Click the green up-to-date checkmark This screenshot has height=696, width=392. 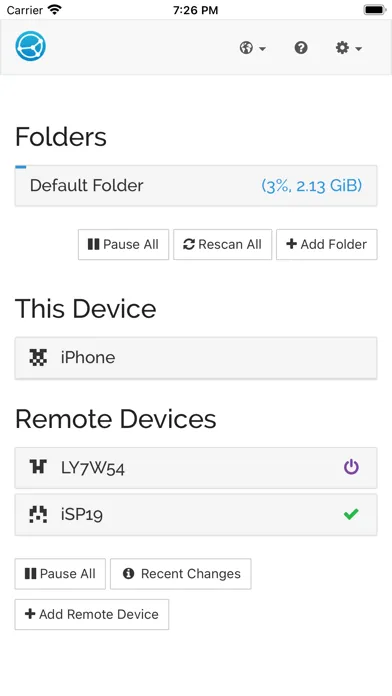pos(351,514)
